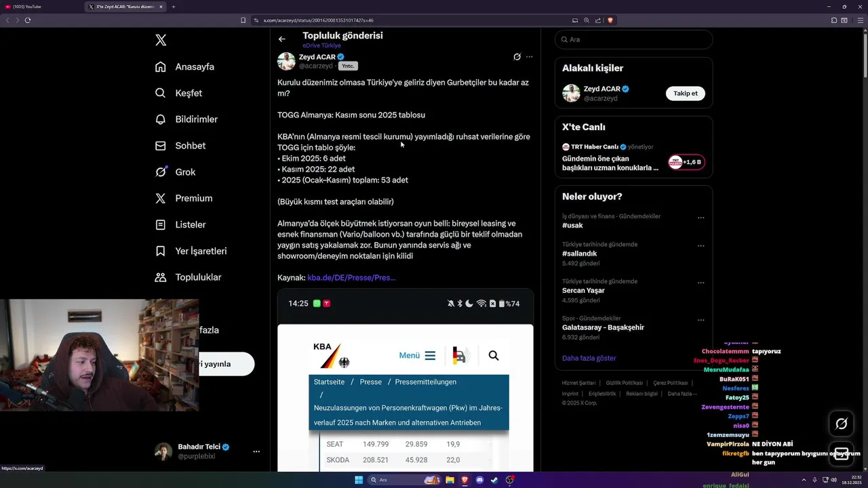The image size is (868, 488).
Task: Open the floating Grok button
Action: click(x=842, y=424)
